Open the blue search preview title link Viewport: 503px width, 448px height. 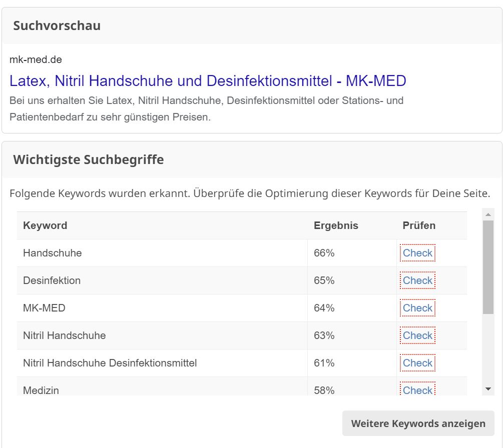(208, 81)
